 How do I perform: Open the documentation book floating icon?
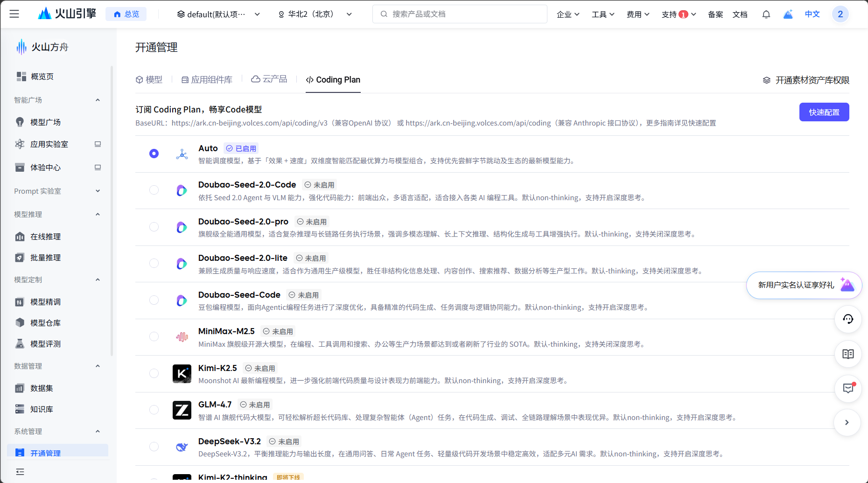pyautogui.click(x=847, y=354)
